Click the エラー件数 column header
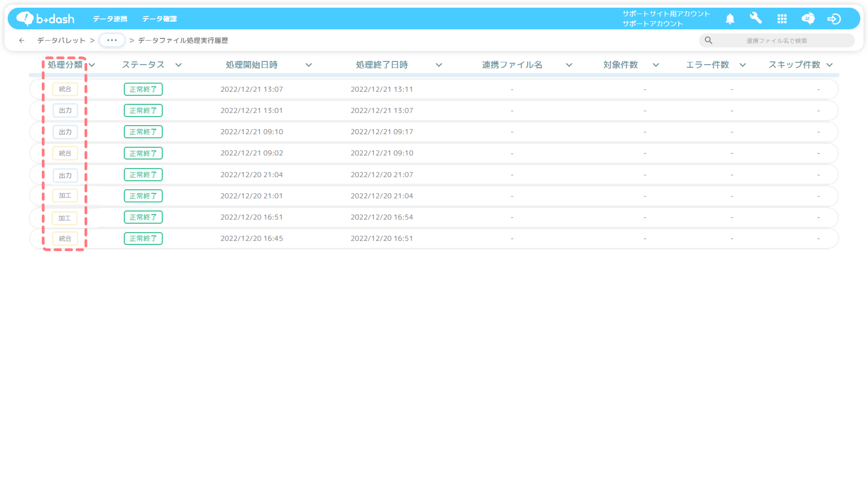The height and width of the screenshot is (488, 868). [x=707, y=65]
